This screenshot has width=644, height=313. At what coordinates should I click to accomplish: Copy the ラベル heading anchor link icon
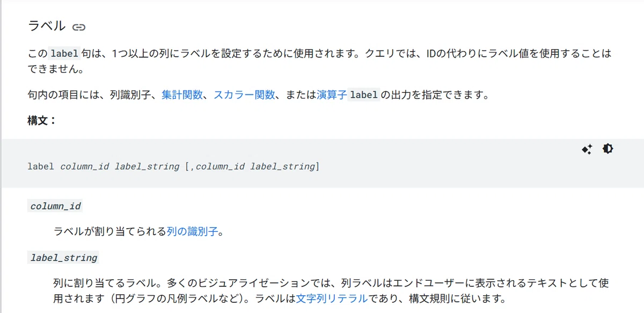coord(79,27)
